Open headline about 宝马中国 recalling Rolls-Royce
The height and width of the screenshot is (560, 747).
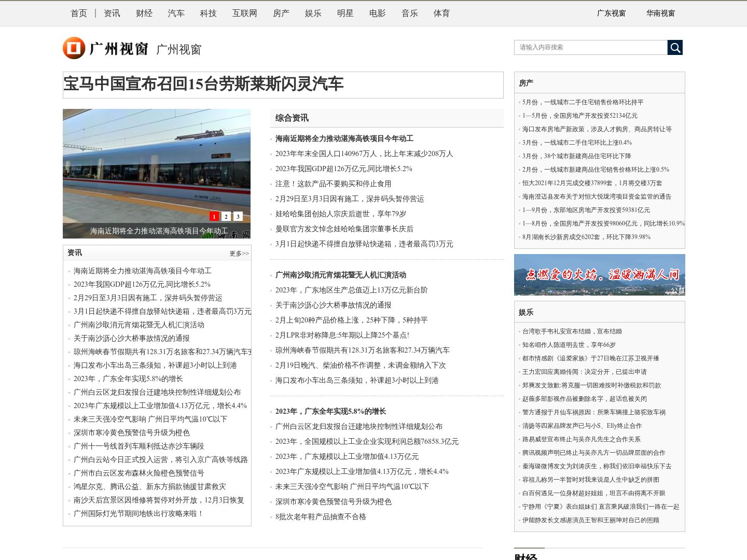coord(203,84)
